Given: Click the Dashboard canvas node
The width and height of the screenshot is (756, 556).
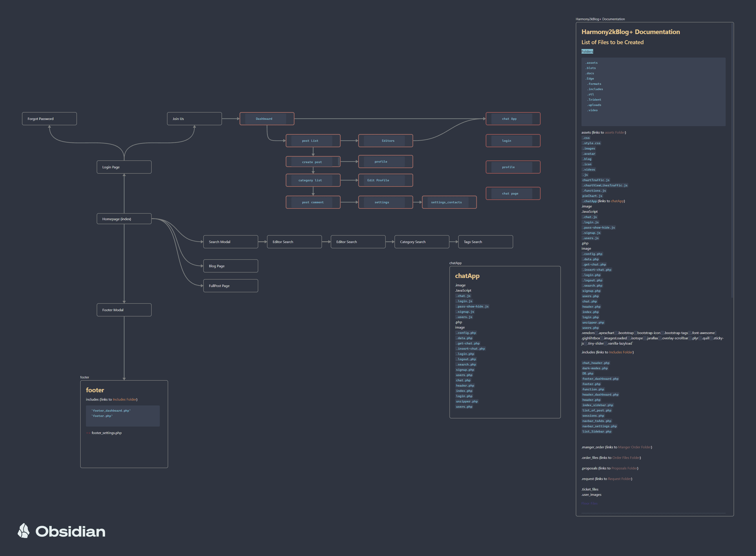Looking at the screenshot, I should [x=267, y=119].
